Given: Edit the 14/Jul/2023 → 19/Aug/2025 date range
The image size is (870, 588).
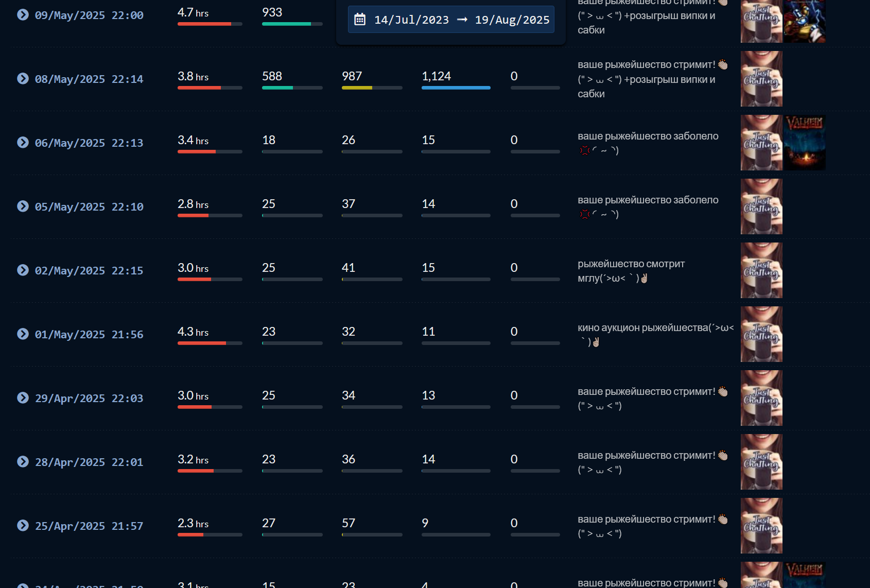Looking at the screenshot, I should point(451,20).
